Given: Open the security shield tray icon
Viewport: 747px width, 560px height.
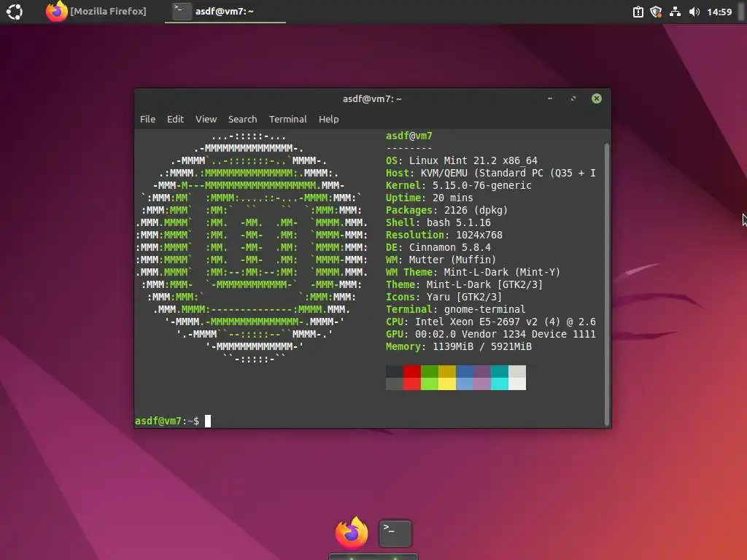Looking at the screenshot, I should [x=656, y=12].
